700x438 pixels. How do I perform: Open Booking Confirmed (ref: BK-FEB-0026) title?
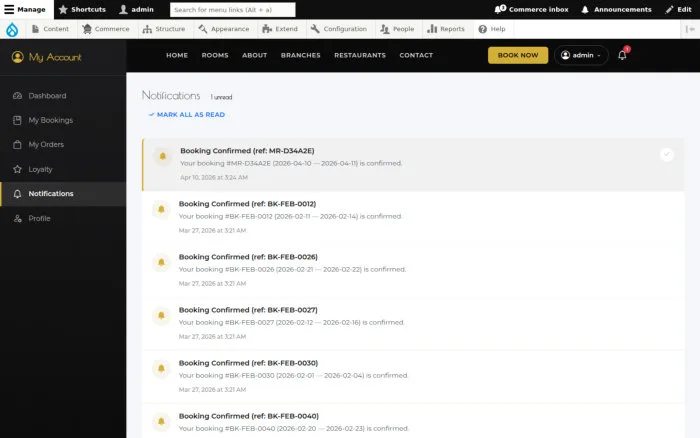click(x=248, y=257)
